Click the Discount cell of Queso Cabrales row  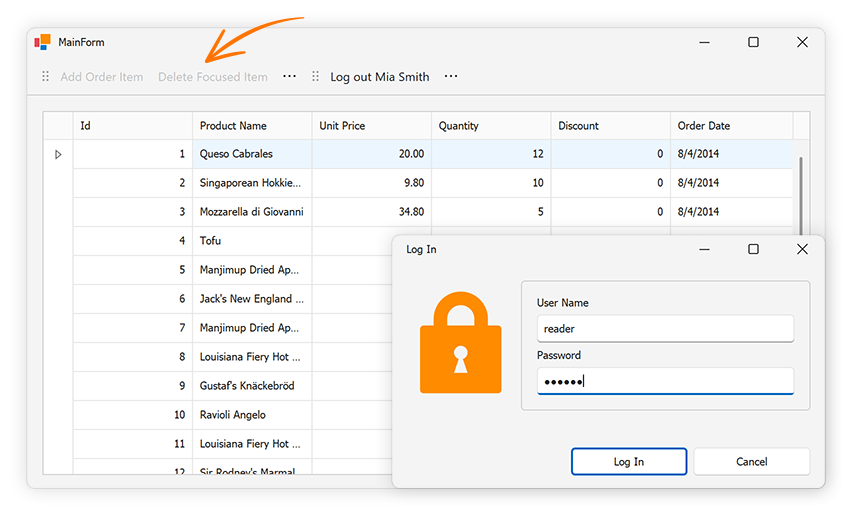(x=611, y=154)
